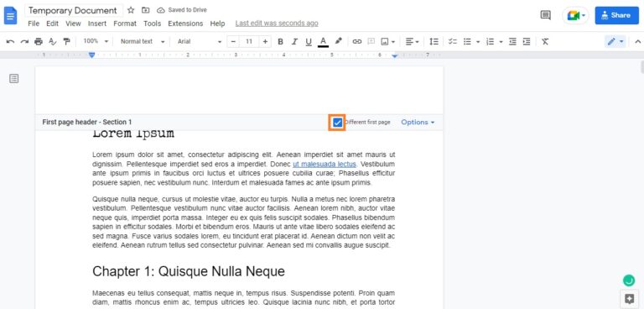Open the text alignment dropdown
Screen dimensions: 644x309
point(413,41)
